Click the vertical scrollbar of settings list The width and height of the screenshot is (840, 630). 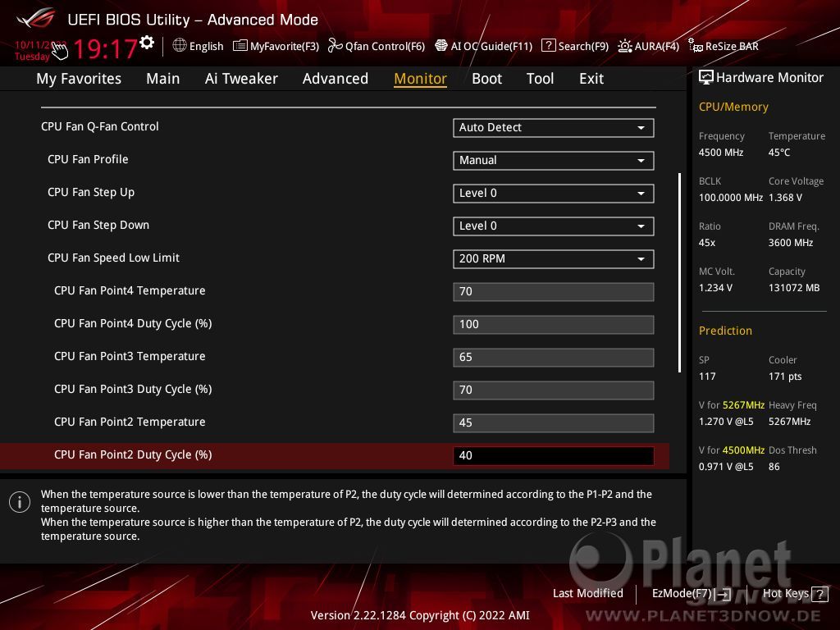pyautogui.click(x=679, y=272)
